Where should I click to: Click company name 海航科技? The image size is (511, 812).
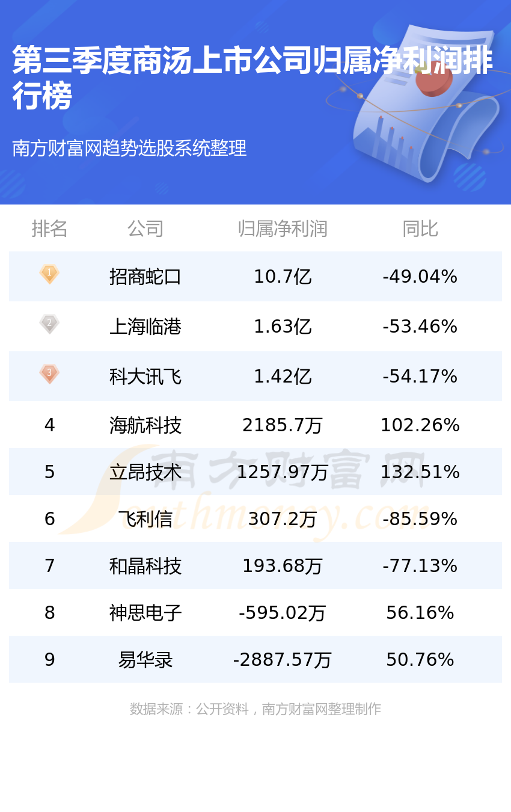(145, 425)
